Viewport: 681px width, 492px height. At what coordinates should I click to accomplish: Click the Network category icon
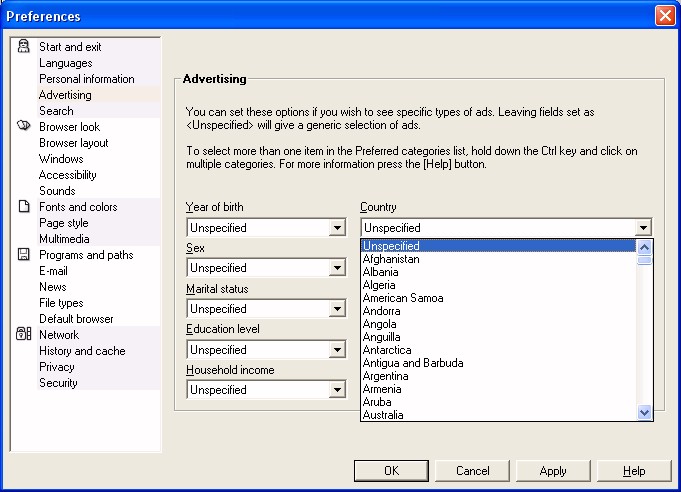click(x=24, y=335)
